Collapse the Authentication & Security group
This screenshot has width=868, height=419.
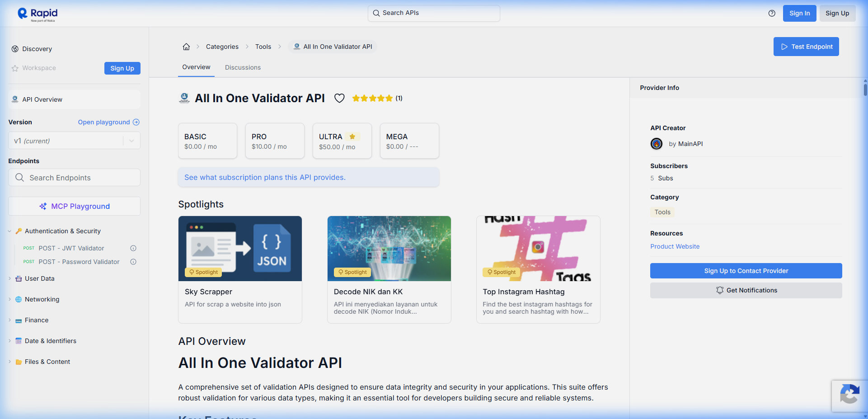9,231
